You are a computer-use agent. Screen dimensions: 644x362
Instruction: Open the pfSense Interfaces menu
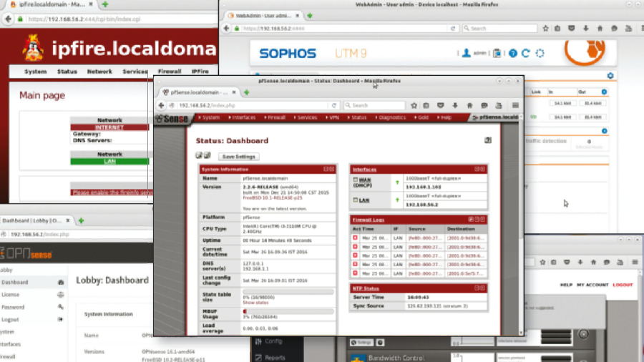pyautogui.click(x=243, y=117)
